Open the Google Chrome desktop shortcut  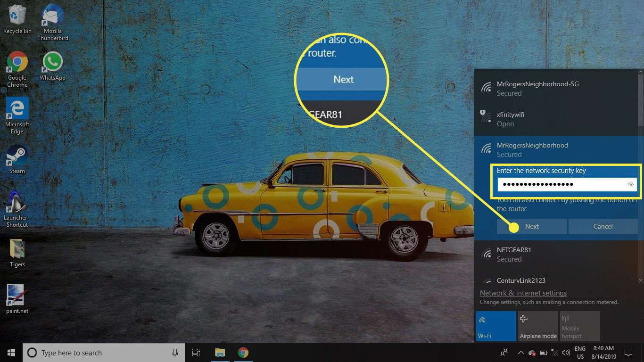coord(17,69)
